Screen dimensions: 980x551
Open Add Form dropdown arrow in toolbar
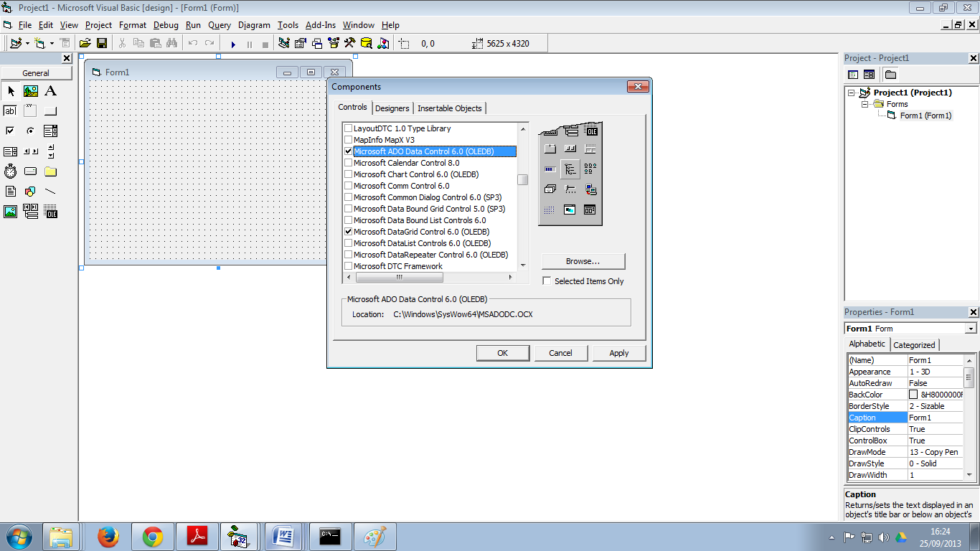tap(52, 44)
